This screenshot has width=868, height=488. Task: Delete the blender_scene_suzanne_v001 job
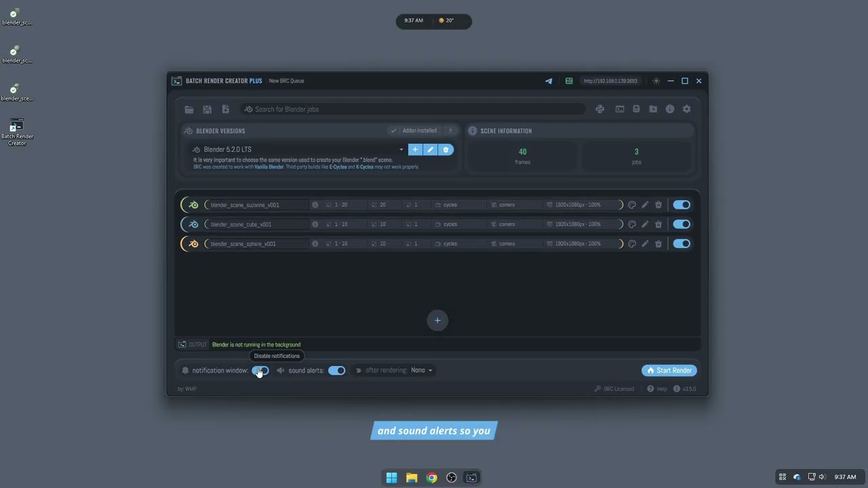point(658,205)
